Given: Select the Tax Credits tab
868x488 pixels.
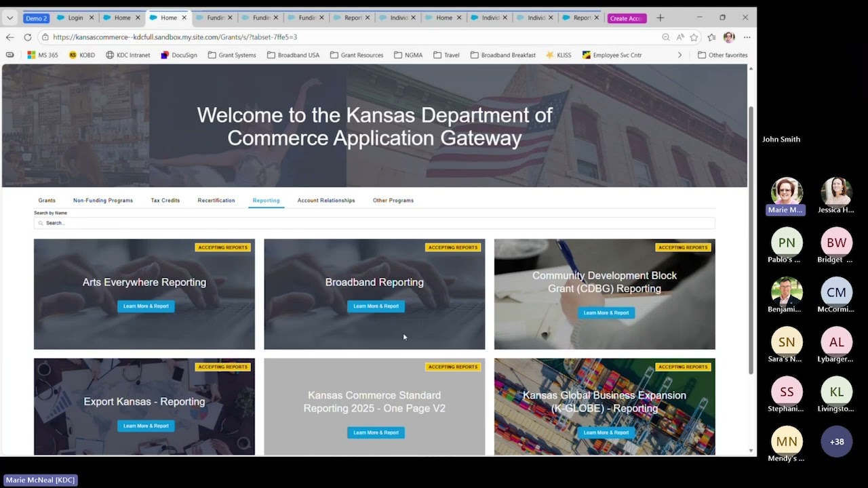Looking at the screenshot, I should tap(165, 201).
